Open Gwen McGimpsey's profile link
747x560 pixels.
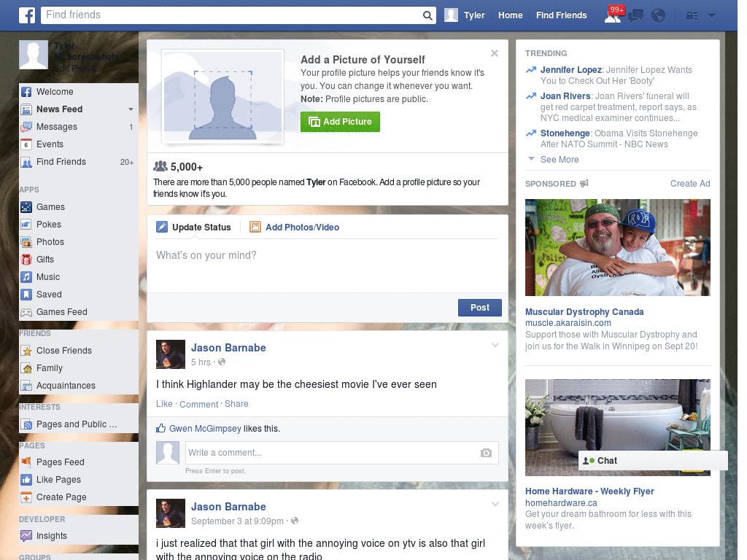click(x=205, y=429)
